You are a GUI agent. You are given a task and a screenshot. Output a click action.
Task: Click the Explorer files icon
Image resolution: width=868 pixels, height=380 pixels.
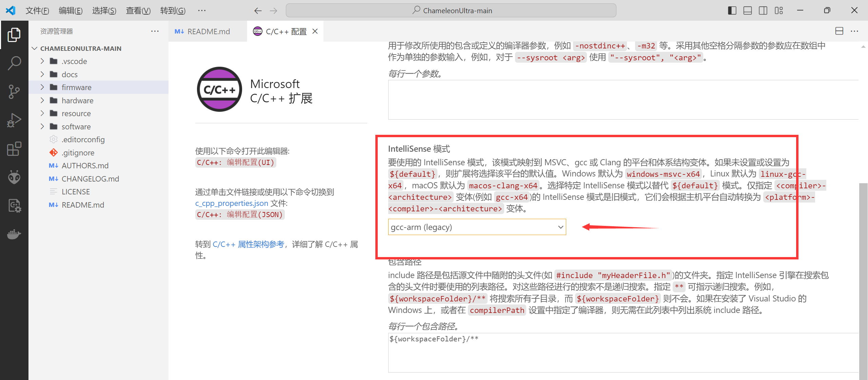click(14, 35)
